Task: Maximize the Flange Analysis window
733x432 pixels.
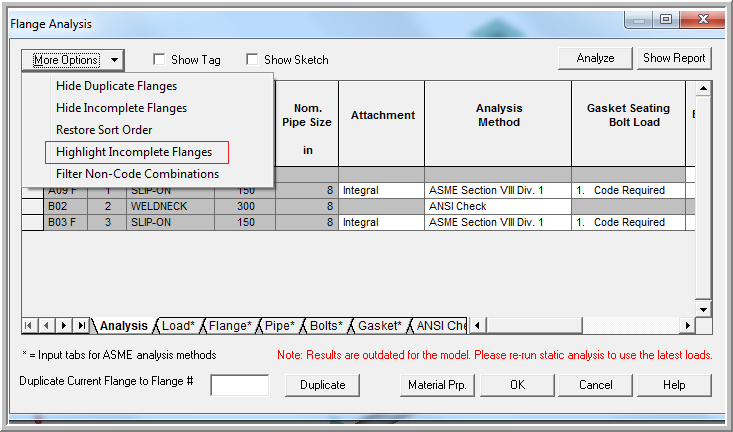Action: 666,20
